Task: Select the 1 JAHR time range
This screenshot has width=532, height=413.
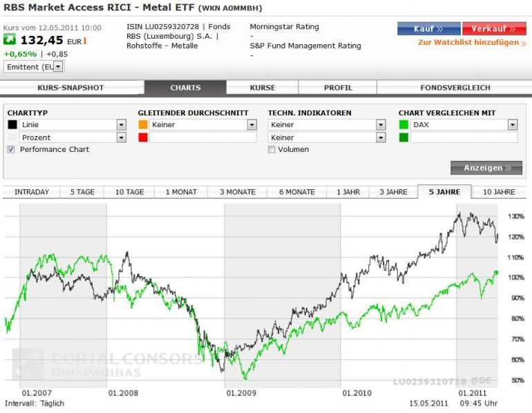Action: pos(348,192)
